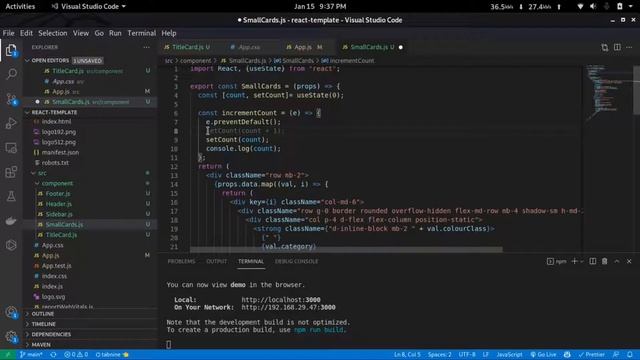
Task: Open Footer.js in the file tree
Action: (x=58, y=194)
